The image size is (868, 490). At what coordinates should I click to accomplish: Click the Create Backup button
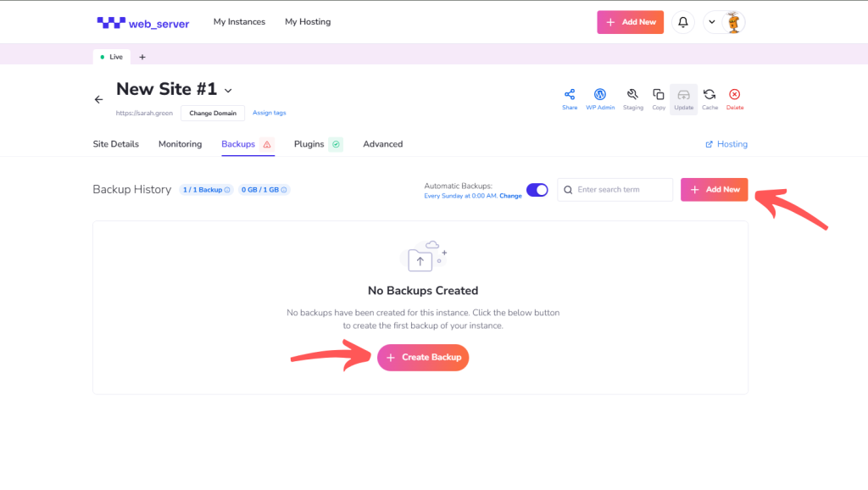tap(423, 358)
